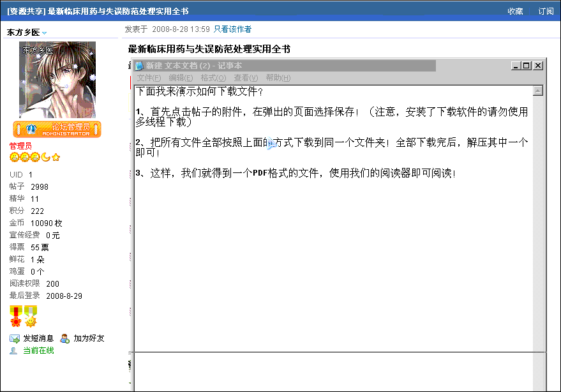Open the 文件(F) menu in Notepad
This screenshot has width=561, height=392.
point(149,78)
